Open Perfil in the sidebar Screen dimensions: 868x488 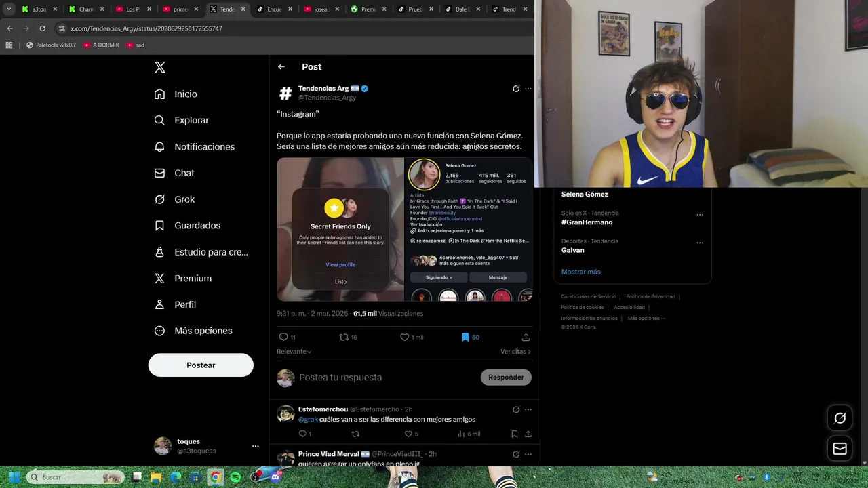click(x=175, y=304)
